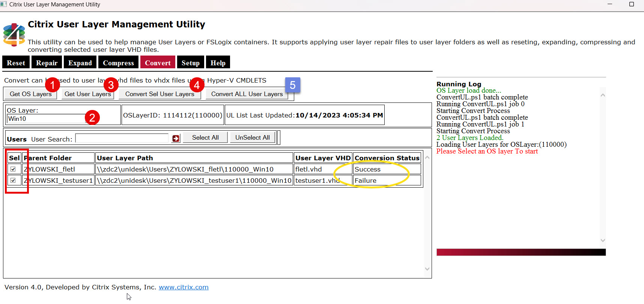Click the app icon in title bar
Viewport: 644px width, 304px height.
click(x=4, y=5)
